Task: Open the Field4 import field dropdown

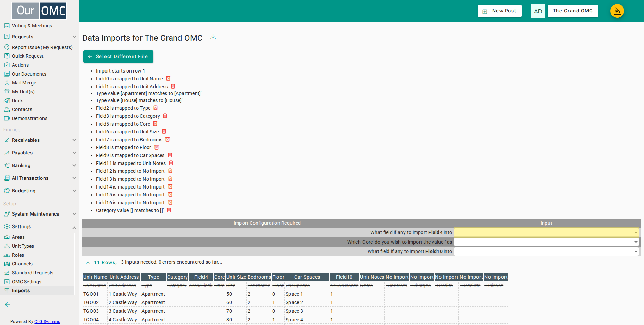Action: (x=546, y=232)
